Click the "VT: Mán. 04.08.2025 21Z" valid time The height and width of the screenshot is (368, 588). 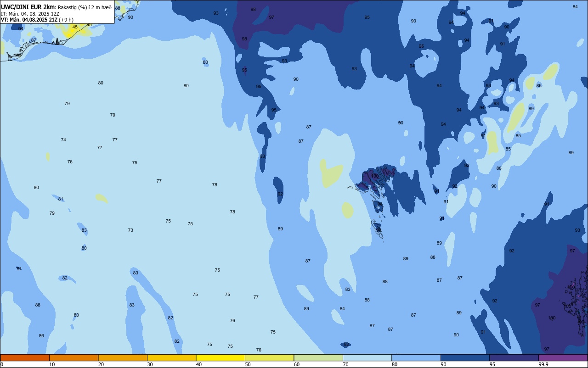point(28,20)
